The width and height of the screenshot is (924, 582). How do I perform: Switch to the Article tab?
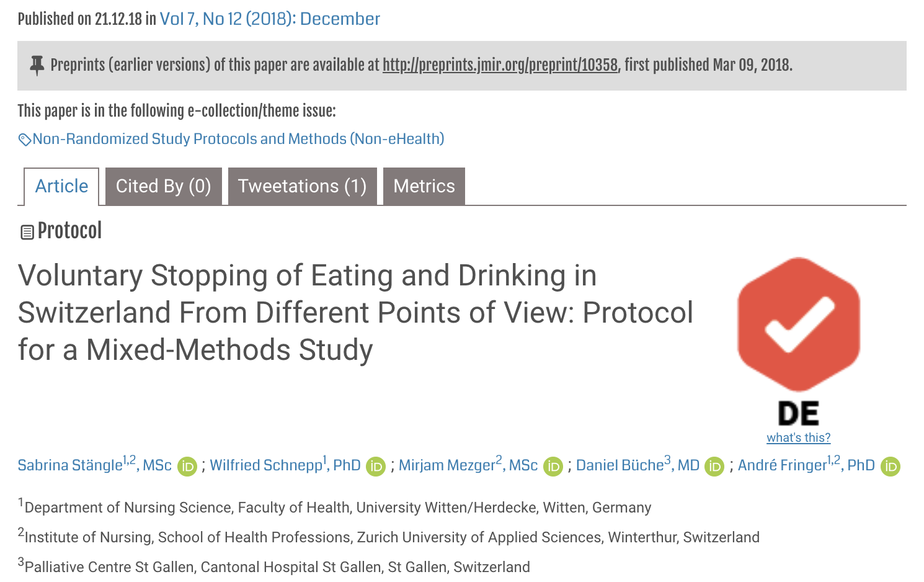point(61,186)
